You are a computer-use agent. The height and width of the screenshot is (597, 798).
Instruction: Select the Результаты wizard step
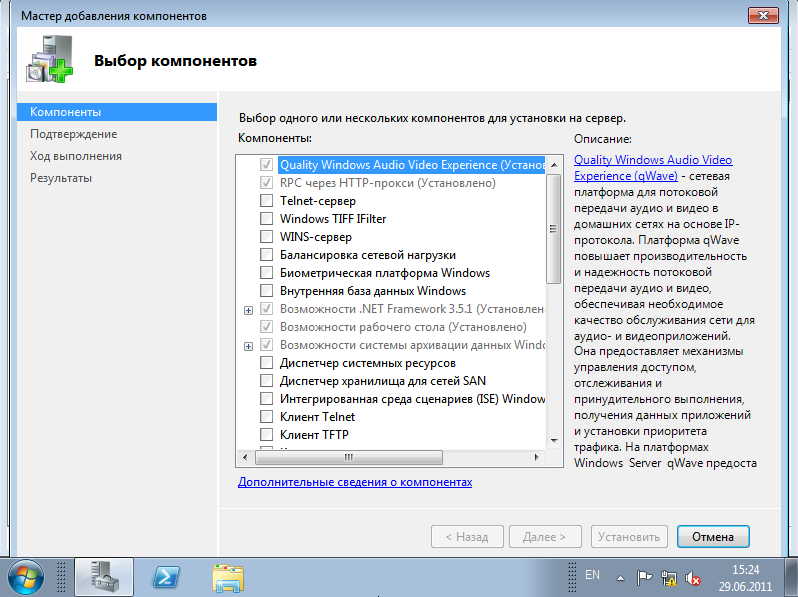point(61,178)
